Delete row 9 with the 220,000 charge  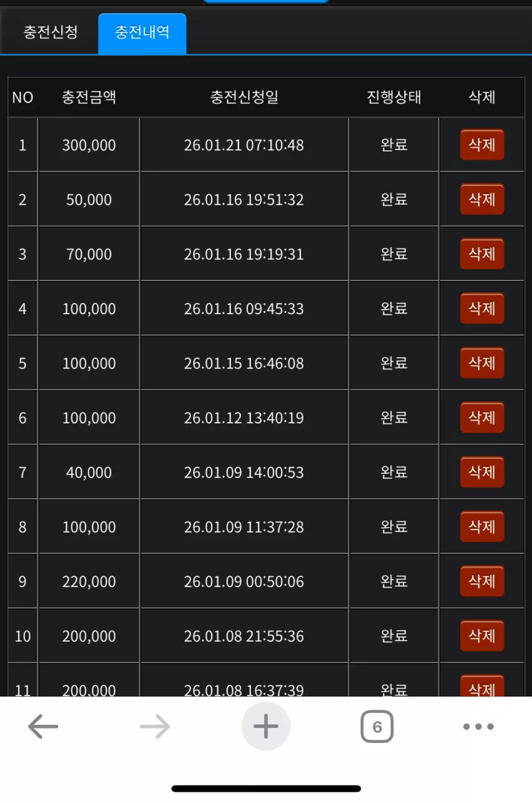coord(482,581)
